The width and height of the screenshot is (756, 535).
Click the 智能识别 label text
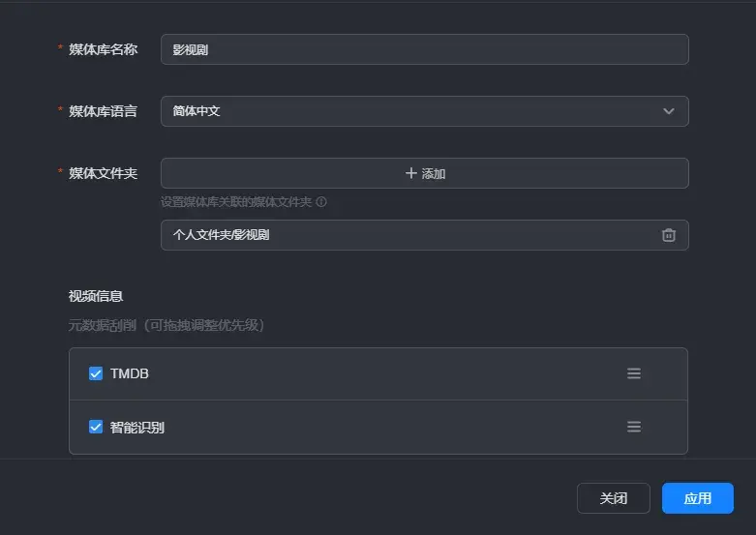coord(137,427)
